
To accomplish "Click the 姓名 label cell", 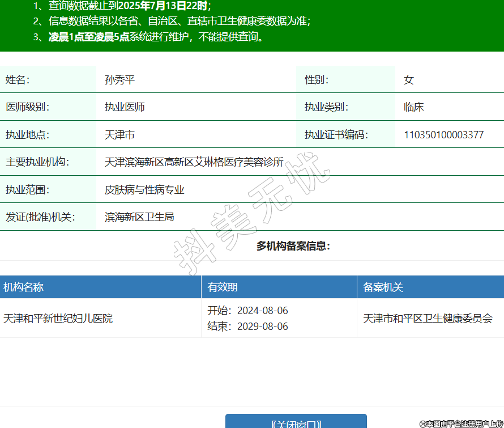I will 18,80.
